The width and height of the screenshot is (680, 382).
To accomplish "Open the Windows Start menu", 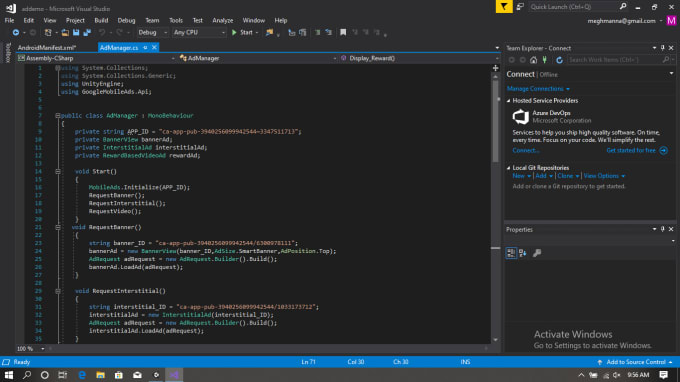I will click(9, 375).
